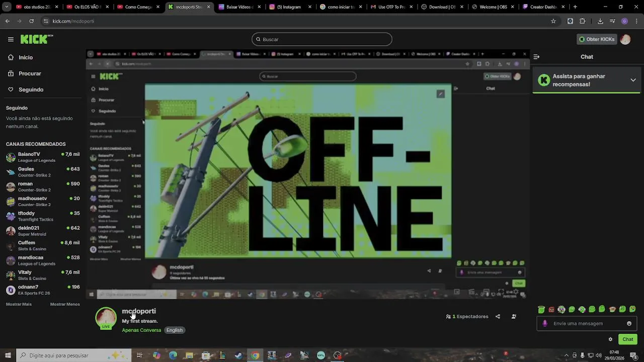Select the monkey face Kick emote
The width and height of the screenshot is (644, 362).
[x=612, y=309]
